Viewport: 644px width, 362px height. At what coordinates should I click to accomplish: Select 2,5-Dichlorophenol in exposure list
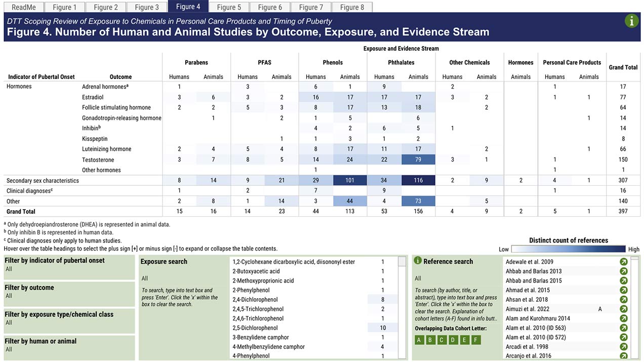(255, 328)
